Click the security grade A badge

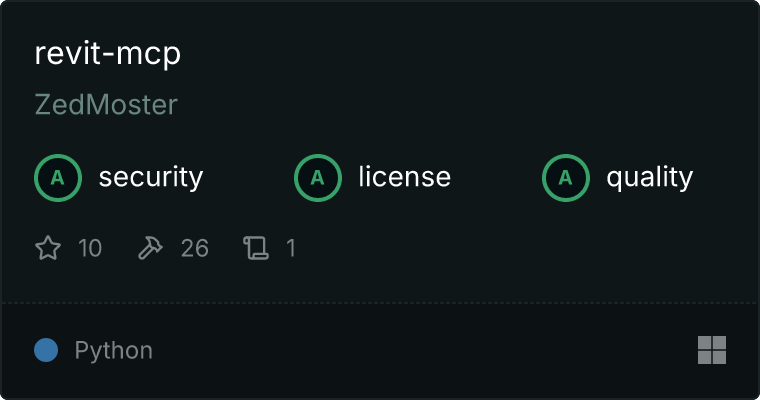pos(58,177)
